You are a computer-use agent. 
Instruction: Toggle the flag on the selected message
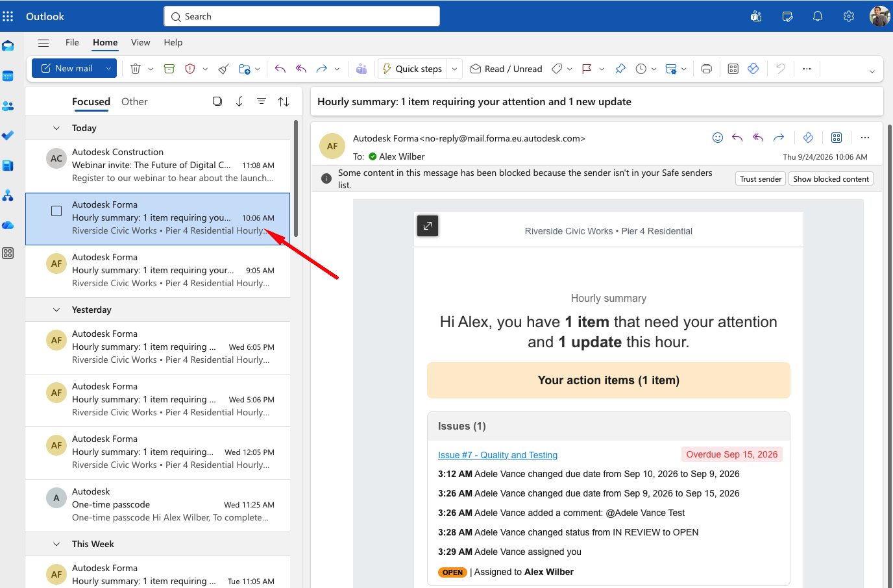(x=587, y=69)
